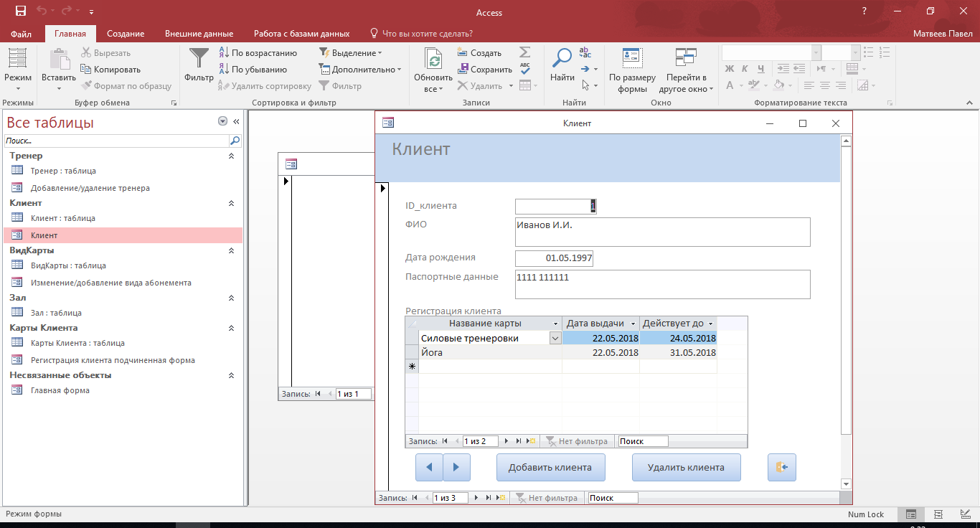The width and height of the screenshot is (980, 528).
Task: Open Найти search magnifier
Action: 563,65
